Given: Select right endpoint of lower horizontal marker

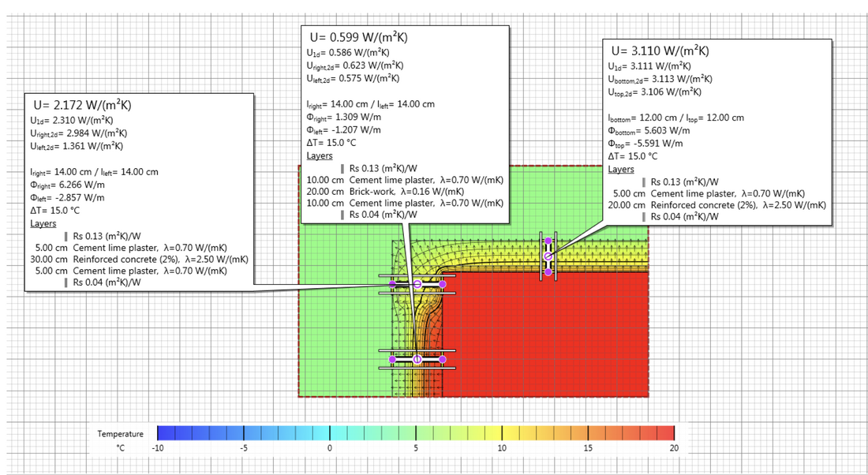Looking at the screenshot, I should pos(443,359).
